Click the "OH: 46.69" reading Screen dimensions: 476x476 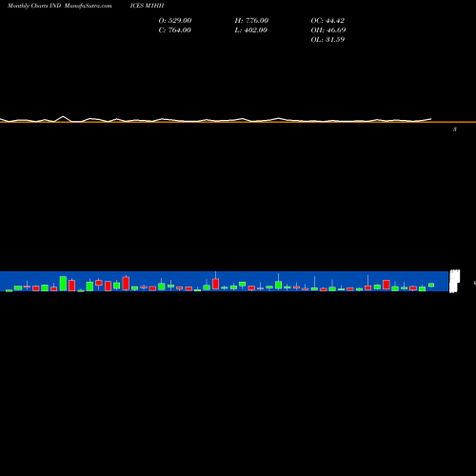tap(328, 30)
